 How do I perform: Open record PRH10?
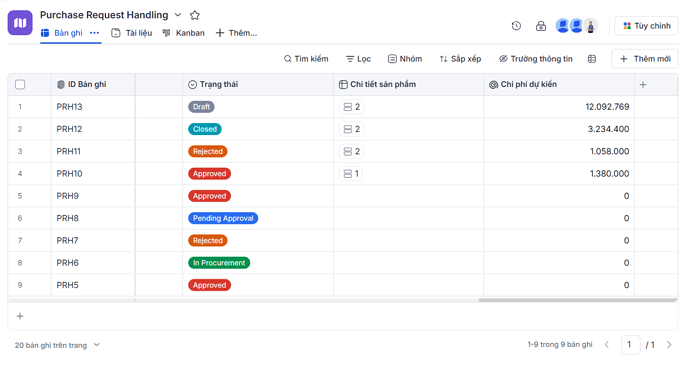[69, 174]
